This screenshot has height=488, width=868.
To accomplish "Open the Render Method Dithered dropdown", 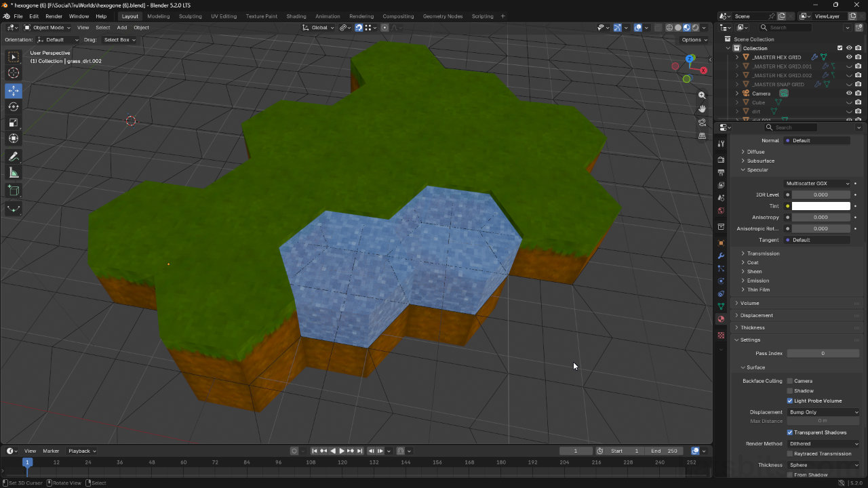I will 823,444.
